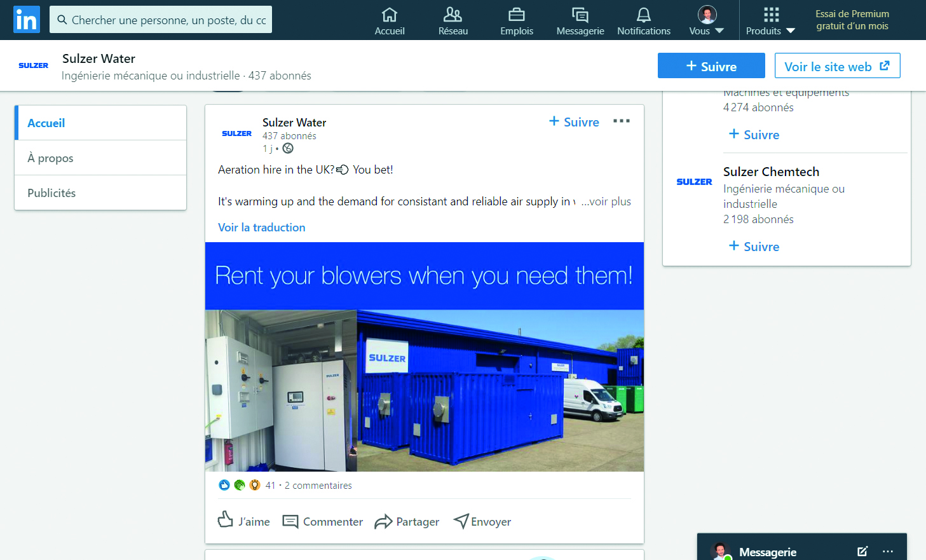The image size is (926, 560).
Task: Click the J'aime like button
Action: pos(244,521)
